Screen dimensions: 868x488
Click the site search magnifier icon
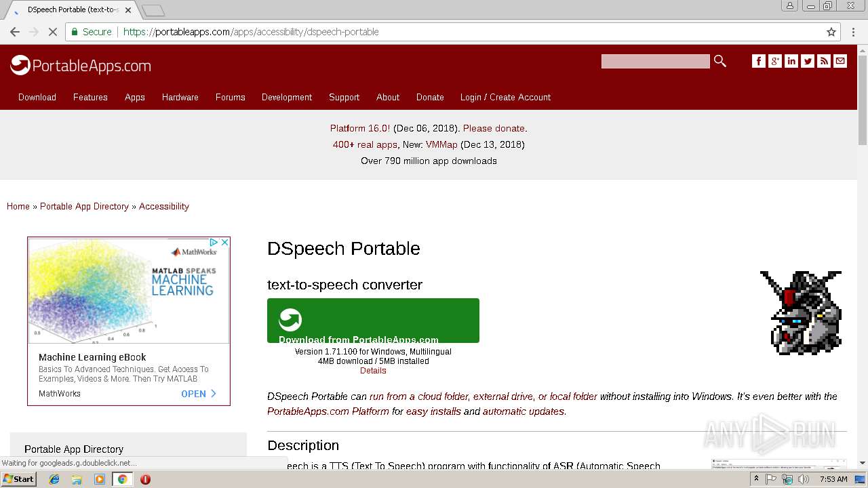[x=720, y=61]
